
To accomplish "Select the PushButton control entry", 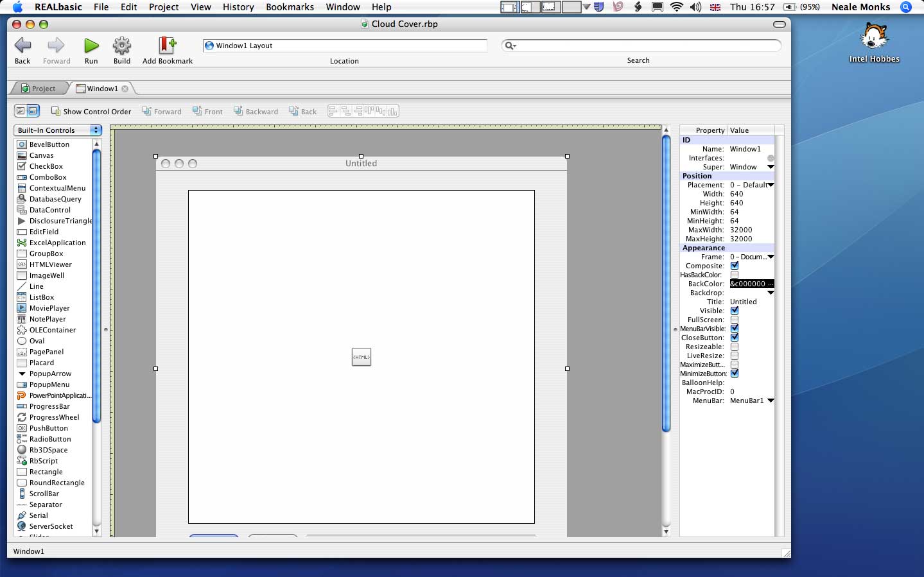I will 48,428.
